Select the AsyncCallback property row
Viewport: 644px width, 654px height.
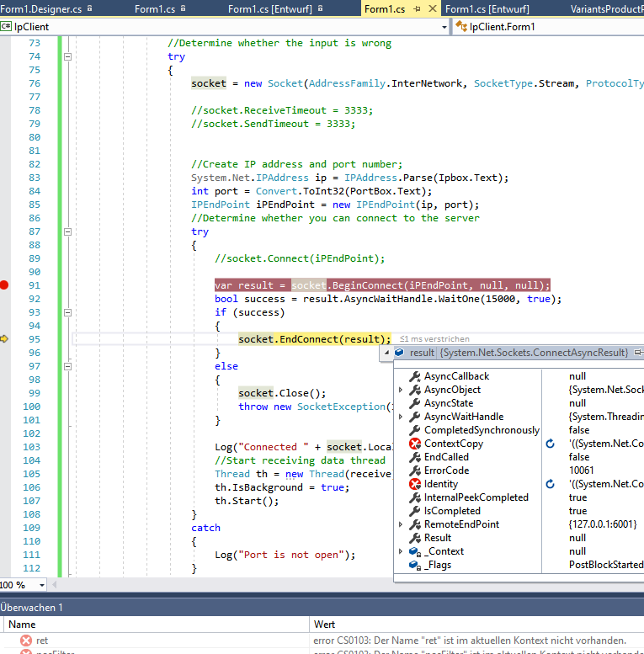519,376
